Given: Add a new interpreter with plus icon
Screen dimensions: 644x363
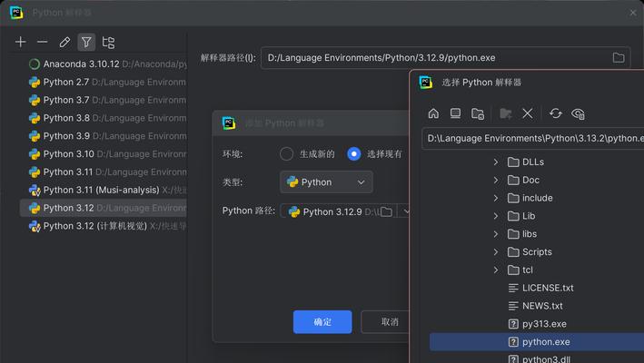Looking at the screenshot, I should (x=21, y=42).
